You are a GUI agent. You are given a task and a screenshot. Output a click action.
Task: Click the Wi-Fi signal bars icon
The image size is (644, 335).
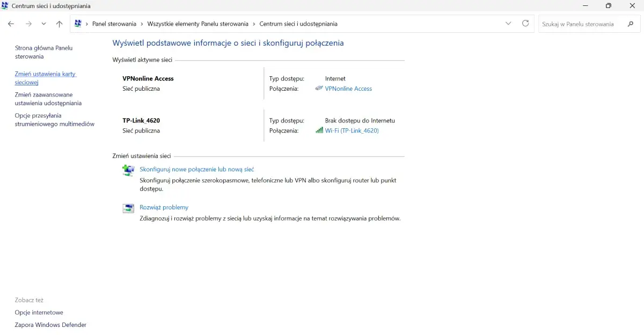point(319,130)
